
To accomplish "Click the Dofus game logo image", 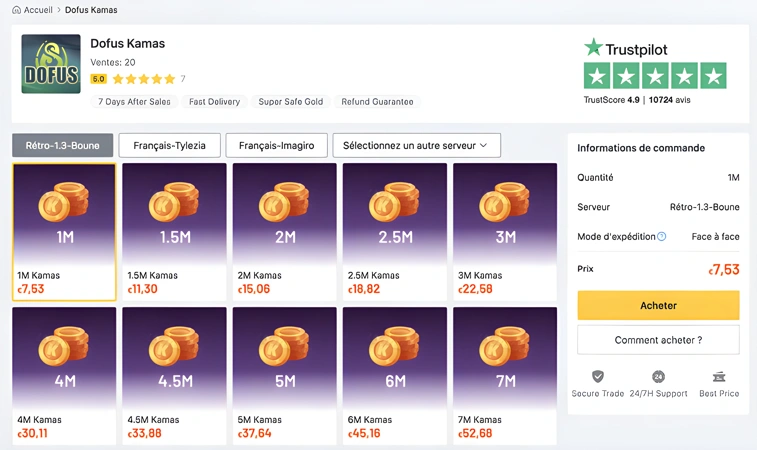I will tap(51, 64).
